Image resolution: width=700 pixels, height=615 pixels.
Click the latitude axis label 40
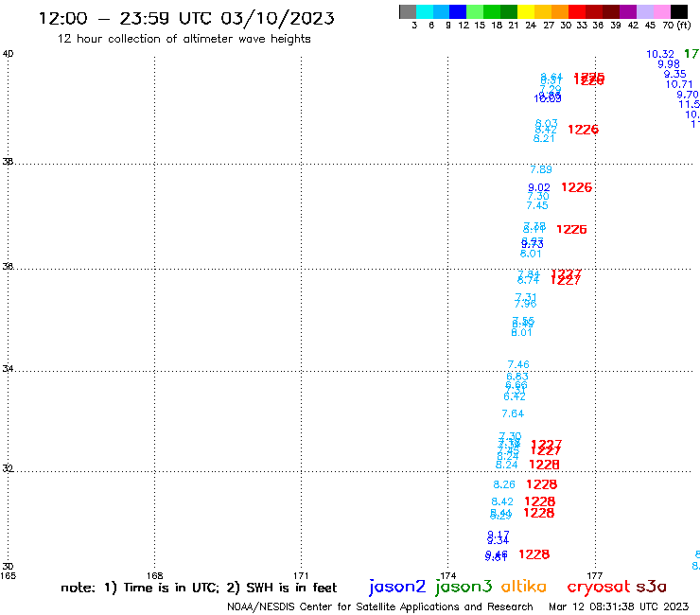[8, 54]
